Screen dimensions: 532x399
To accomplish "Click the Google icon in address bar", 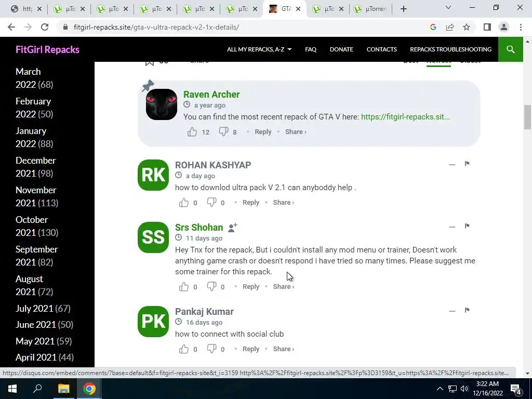I will [x=433, y=27].
